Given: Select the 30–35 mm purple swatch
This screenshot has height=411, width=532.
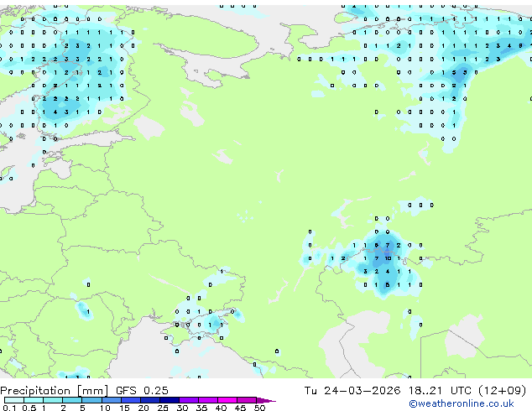Looking at the screenshot, I should pyautogui.click(x=189, y=400).
